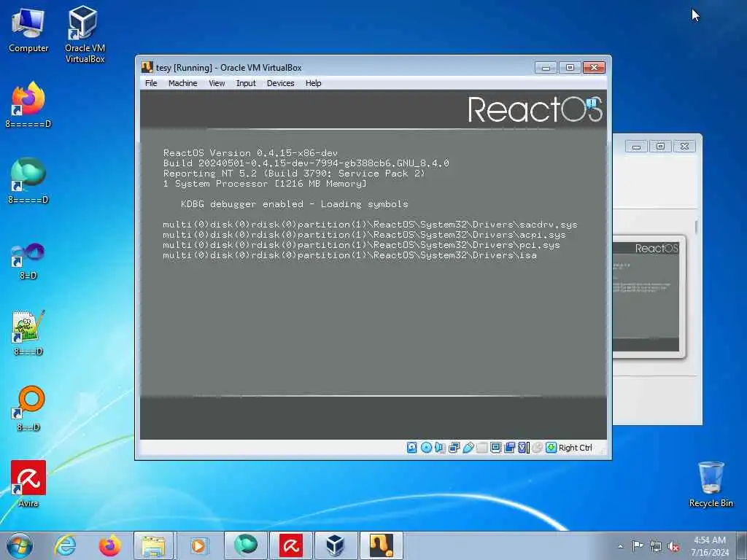Click the VirtualBox VM title bar icon

147,68
